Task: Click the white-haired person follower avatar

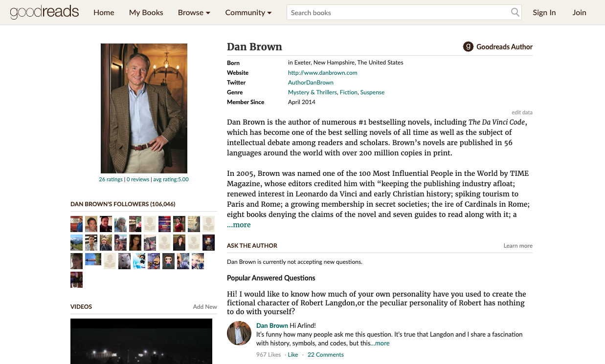Action: coord(120,224)
